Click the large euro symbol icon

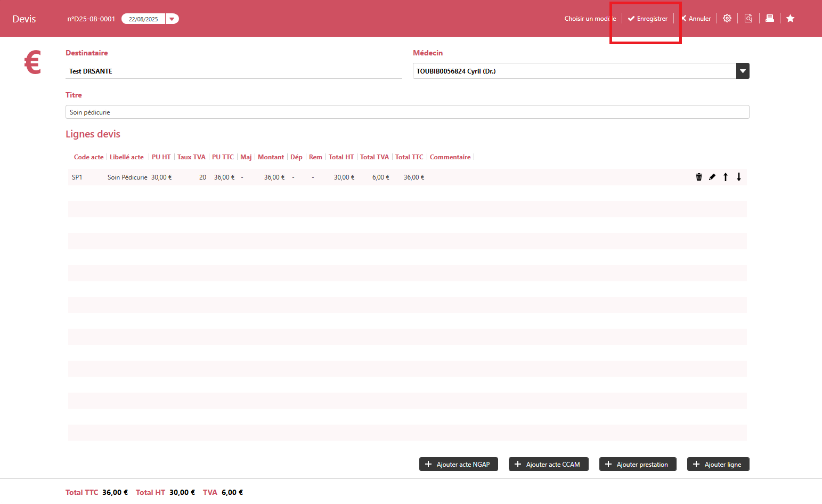click(32, 62)
